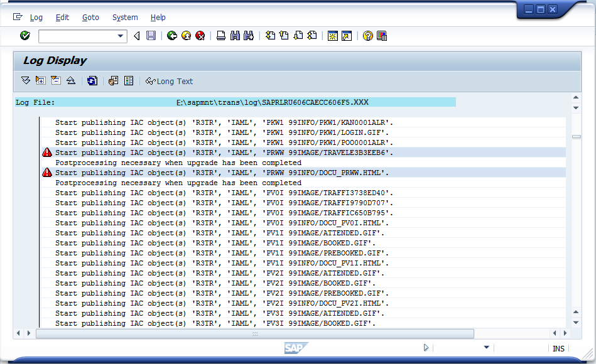Click the Expand All levels icon
Viewport: 596px width, 364px height.
[x=26, y=80]
